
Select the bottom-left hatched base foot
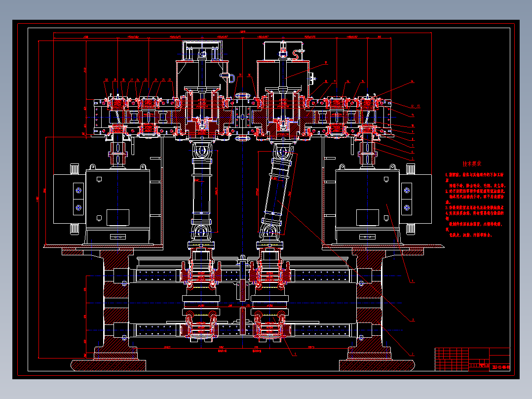tap(108, 365)
